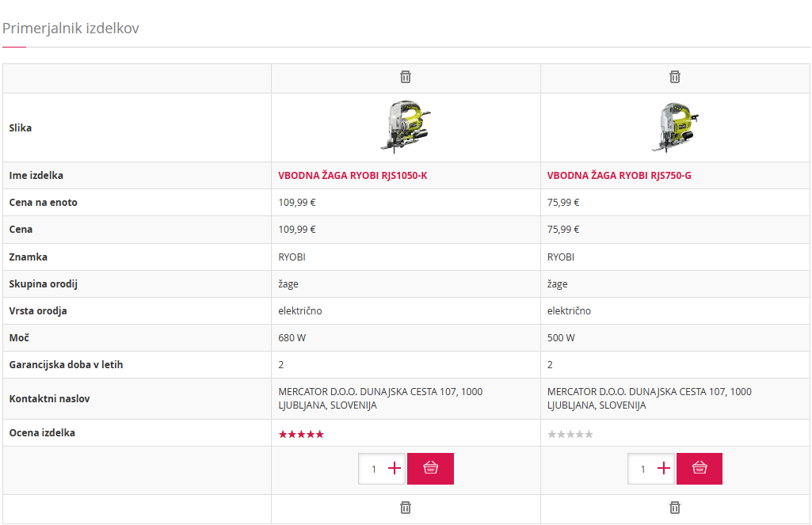Click the 500 W power value

tap(561, 337)
